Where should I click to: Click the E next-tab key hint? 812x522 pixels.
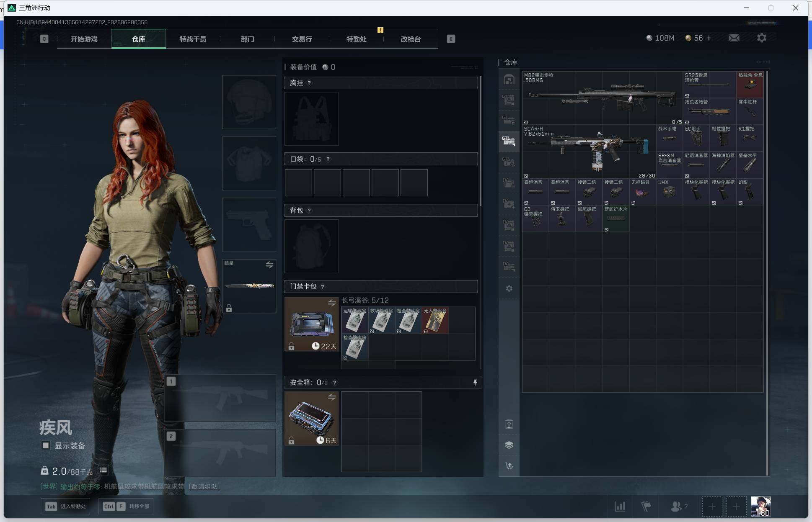(x=451, y=39)
